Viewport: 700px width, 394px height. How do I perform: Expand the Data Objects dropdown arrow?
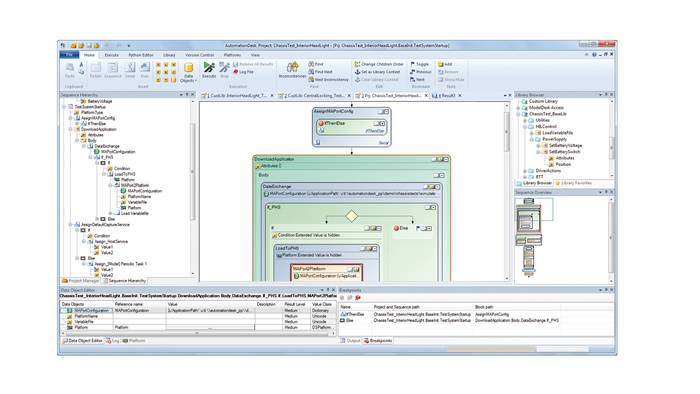pyautogui.click(x=196, y=81)
